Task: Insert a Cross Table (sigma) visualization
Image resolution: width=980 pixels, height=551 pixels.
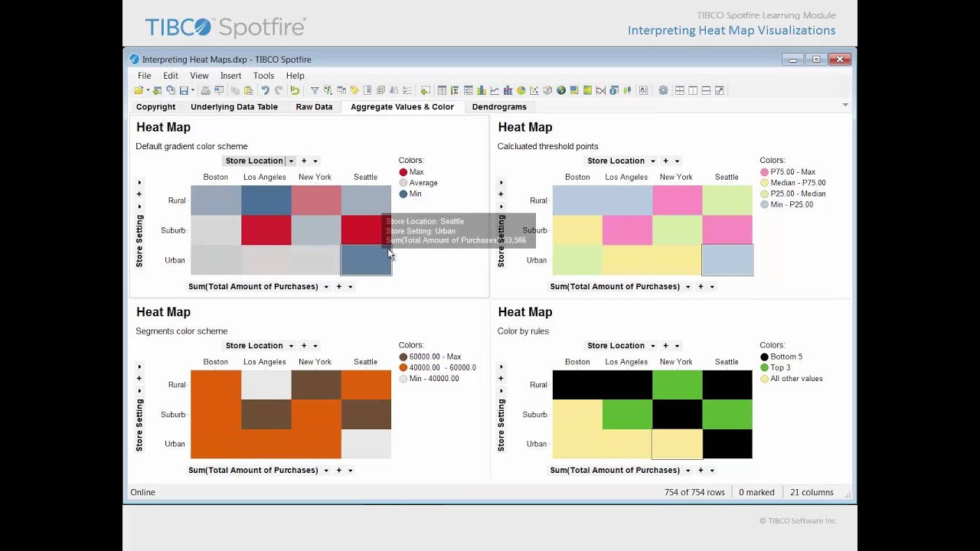Action: [455, 90]
